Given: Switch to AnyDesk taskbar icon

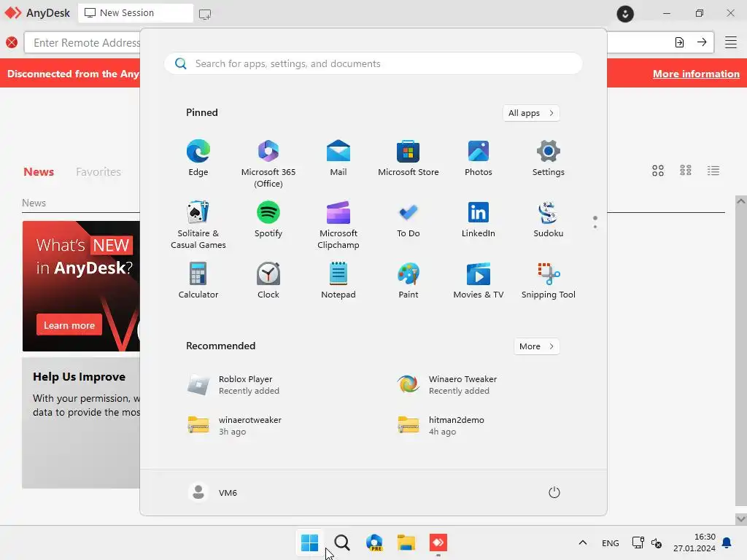Looking at the screenshot, I should coord(438,542).
